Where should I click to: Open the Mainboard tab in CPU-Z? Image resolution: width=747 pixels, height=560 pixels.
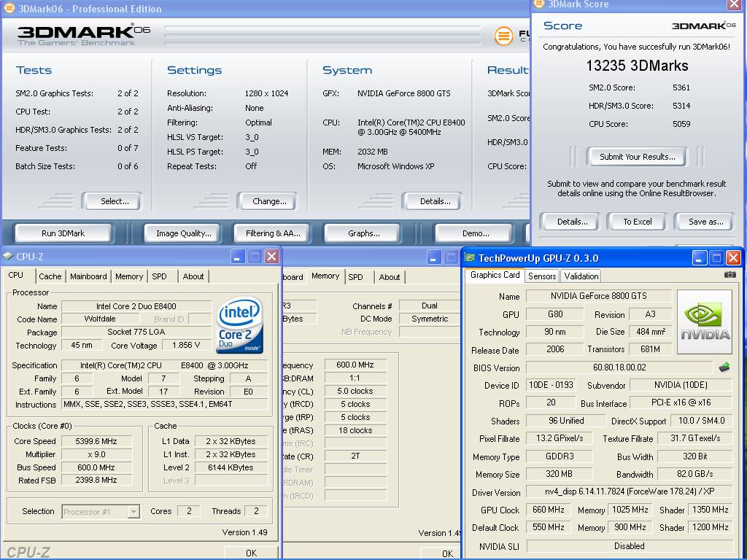88,276
